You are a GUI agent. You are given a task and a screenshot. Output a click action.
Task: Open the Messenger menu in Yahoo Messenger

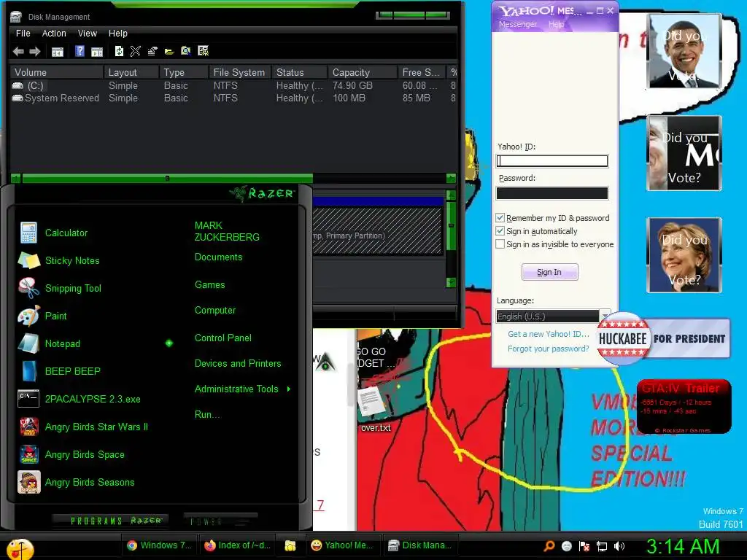coord(517,24)
